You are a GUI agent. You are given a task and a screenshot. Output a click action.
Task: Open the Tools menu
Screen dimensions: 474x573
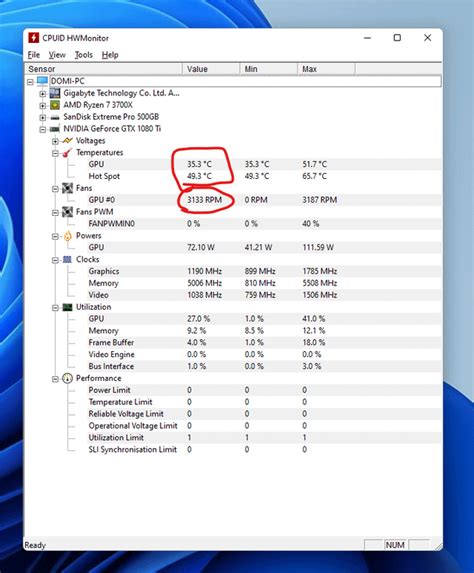[x=84, y=55]
